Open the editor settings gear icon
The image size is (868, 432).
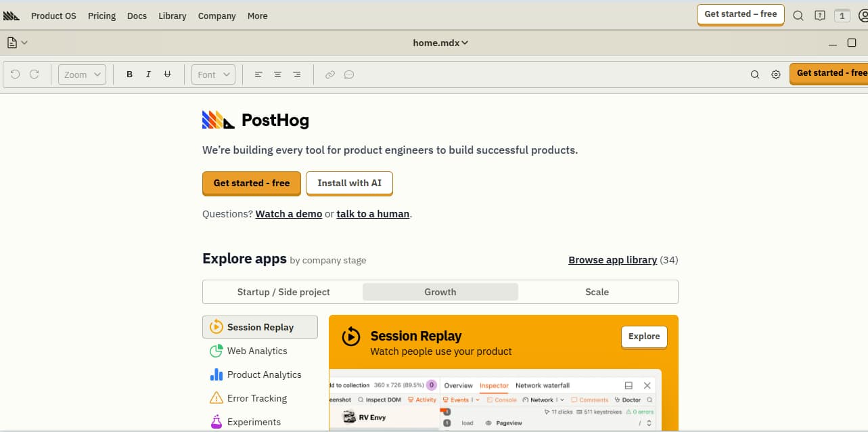[x=776, y=74]
